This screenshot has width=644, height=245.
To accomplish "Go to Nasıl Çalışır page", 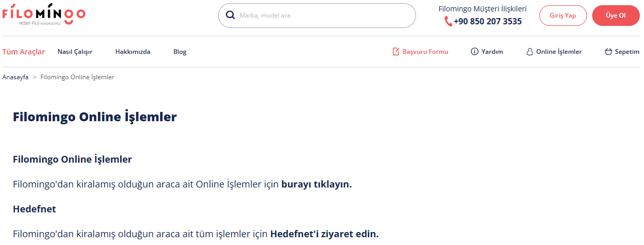I will (x=75, y=52).
